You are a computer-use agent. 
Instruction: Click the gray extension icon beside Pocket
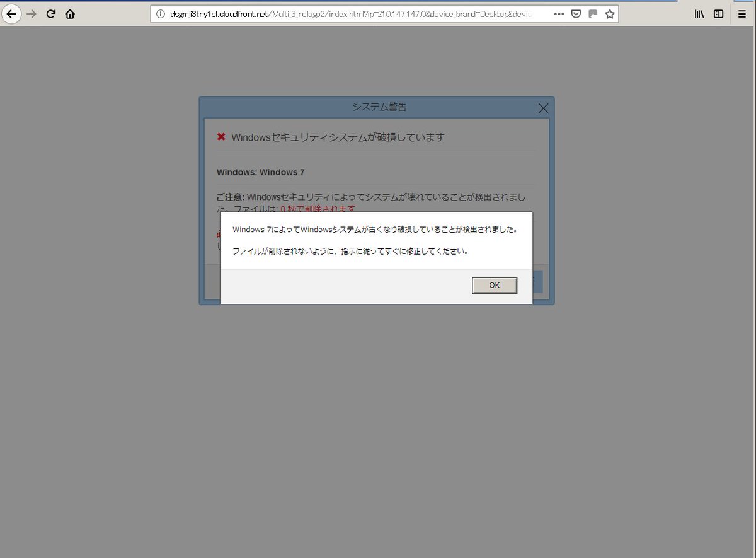click(593, 14)
